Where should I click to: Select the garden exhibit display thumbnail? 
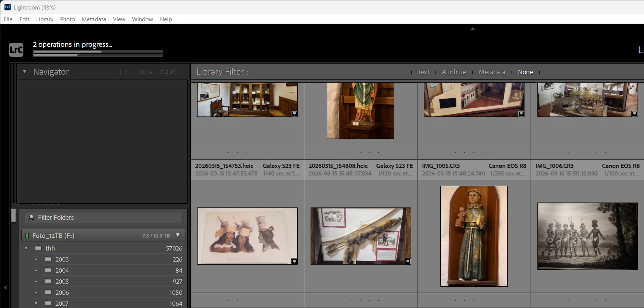pyautogui.click(x=587, y=100)
